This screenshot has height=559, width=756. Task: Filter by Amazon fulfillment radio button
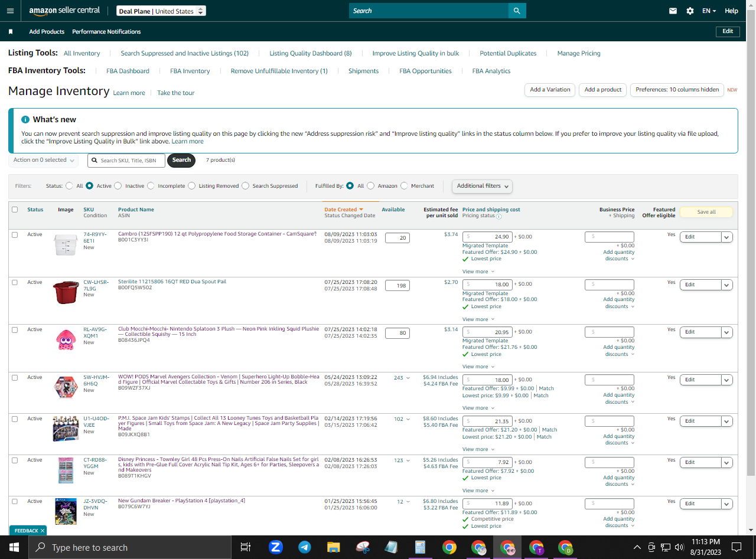pos(371,186)
